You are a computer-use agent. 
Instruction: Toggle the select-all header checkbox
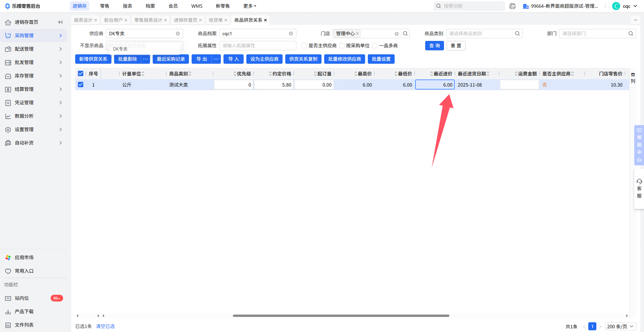(x=81, y=73)
